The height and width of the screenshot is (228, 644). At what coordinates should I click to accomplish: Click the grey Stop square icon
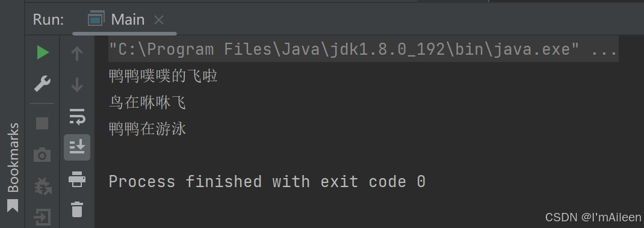click(42, 123)
